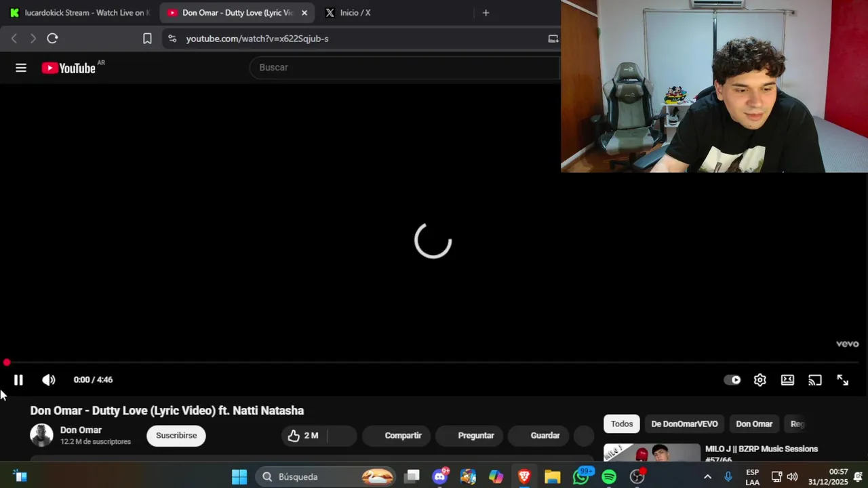Share video via Compartir button

pyautogui.click(x=396, y=436)
